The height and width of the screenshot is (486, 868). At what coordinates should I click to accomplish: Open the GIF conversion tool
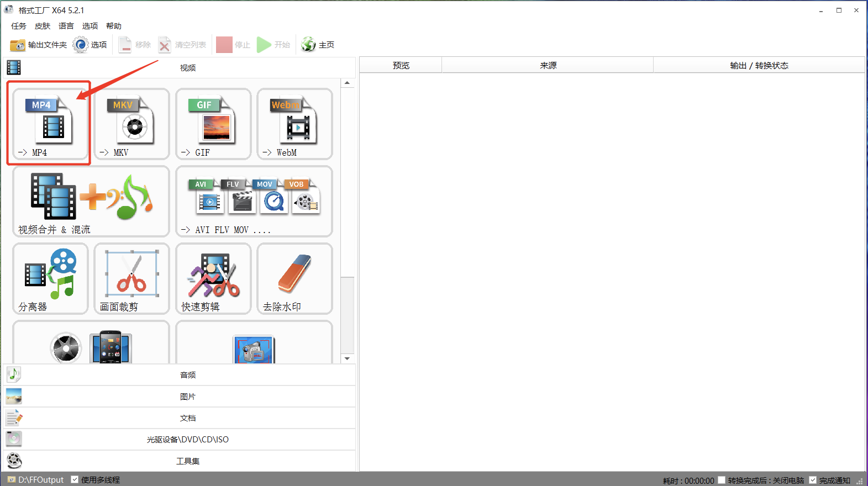point(213,124)
